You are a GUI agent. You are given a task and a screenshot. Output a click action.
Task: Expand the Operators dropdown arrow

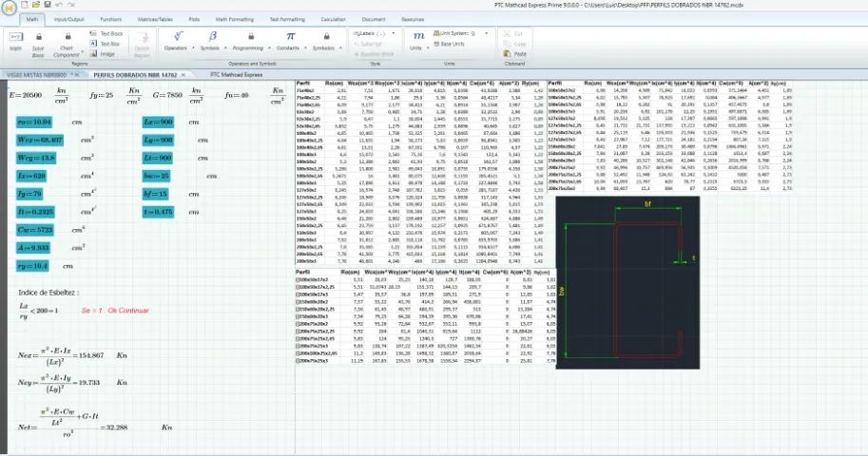193,48
